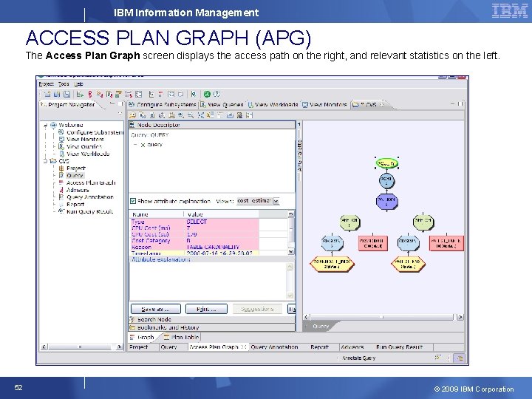Image resolution: width=532 pixels, height=399 pixels.
Task: Select the right light-blue IXSCAN node
Action: coord(408,243)
